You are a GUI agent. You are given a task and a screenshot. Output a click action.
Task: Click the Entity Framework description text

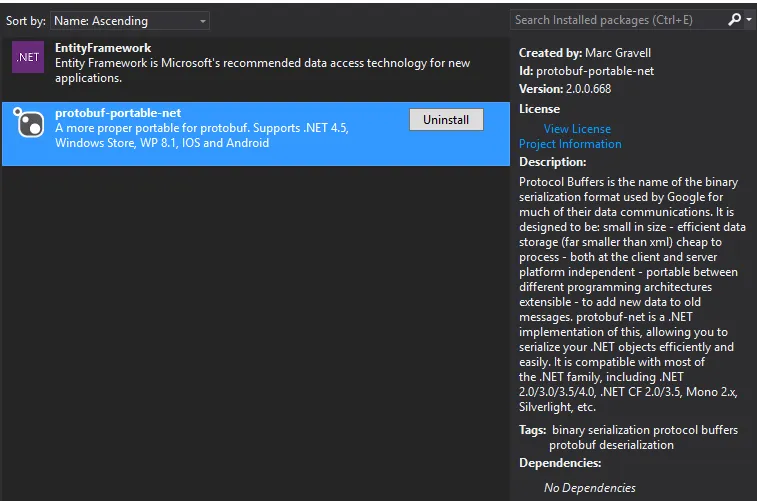click(262, 70)
